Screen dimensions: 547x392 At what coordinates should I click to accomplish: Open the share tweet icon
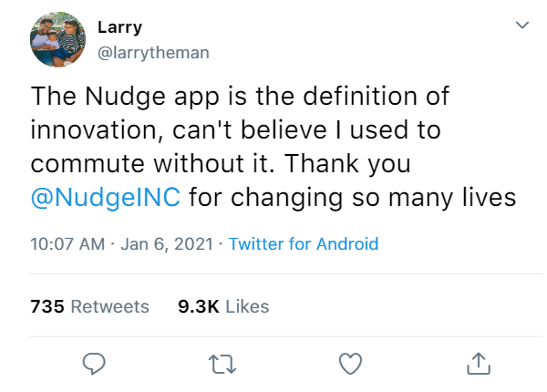point(479,364)
